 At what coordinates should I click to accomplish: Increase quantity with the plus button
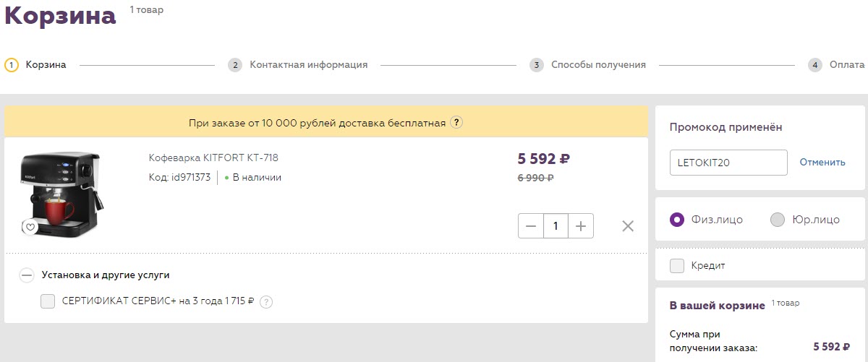[580, 226]
